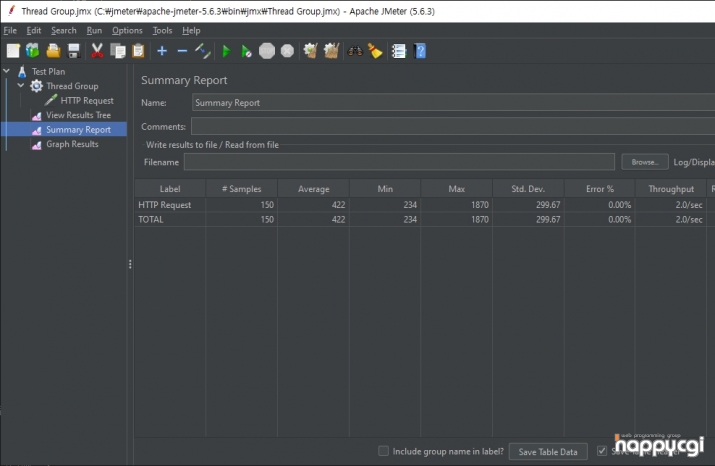Click the Copy icon in toolbar
The height and width of the screenshot is (466, 715).
[118, 51]
